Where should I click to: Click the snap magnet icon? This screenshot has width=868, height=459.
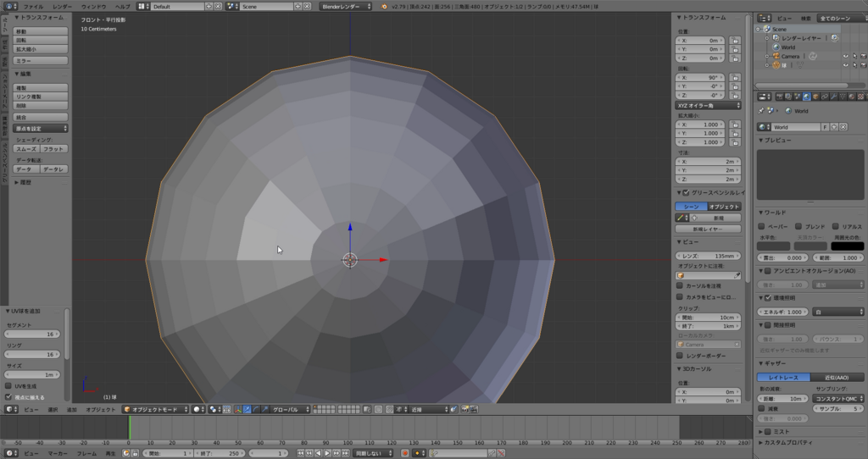tap(390, 409)
